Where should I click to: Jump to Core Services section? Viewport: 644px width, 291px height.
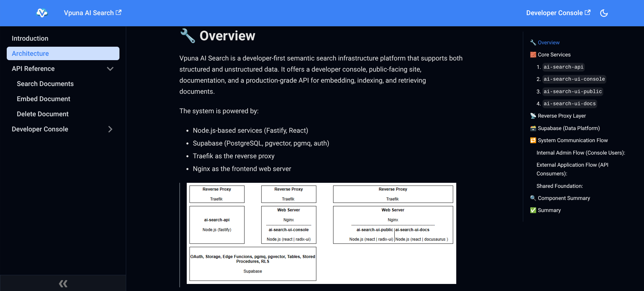550,54
